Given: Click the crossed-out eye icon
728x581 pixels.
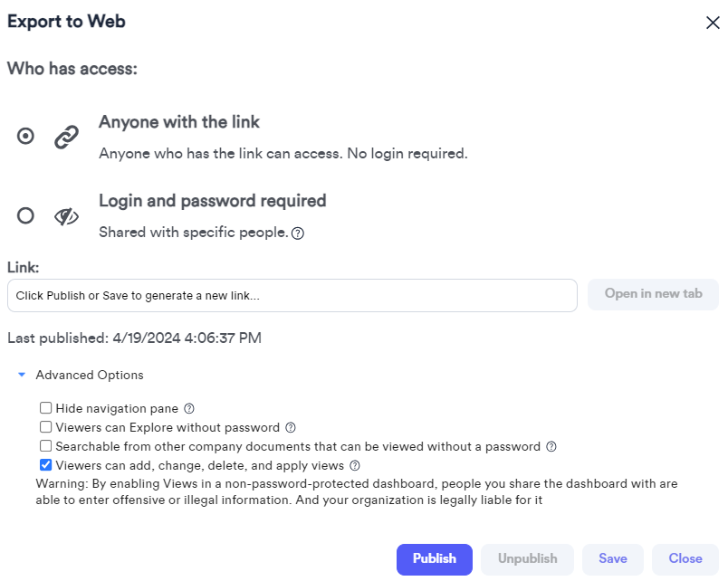Looking at the screenshot, I should (66, 216).
